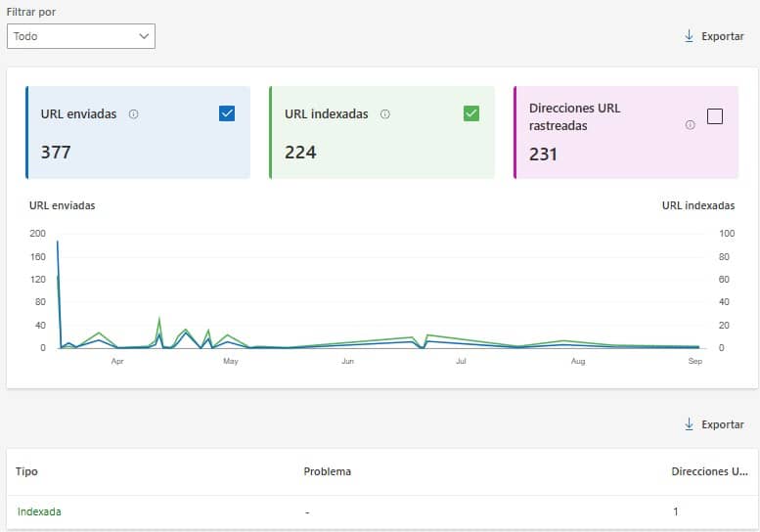The height and width of the screenshot is (532, 760).
Task: Sort by the Problema column header
Action: click(x=327, y=471)
